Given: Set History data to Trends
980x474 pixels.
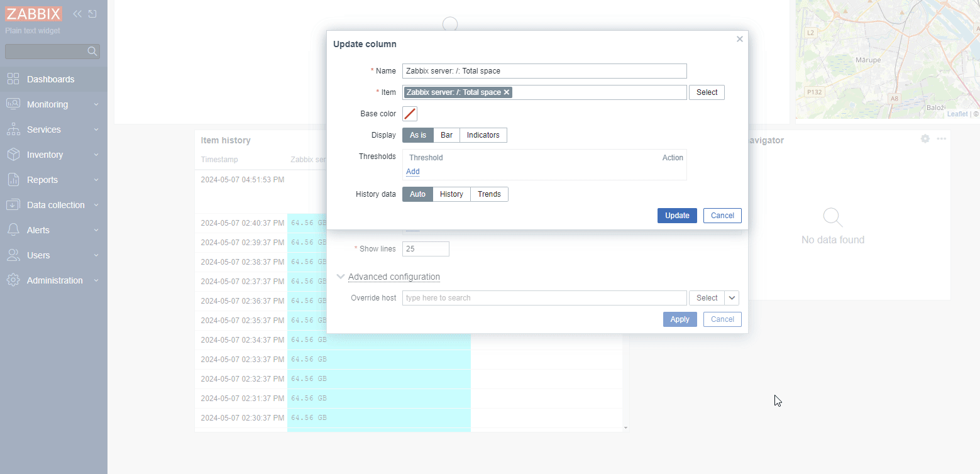Looking at the screenshot, I should coord(489,194).
